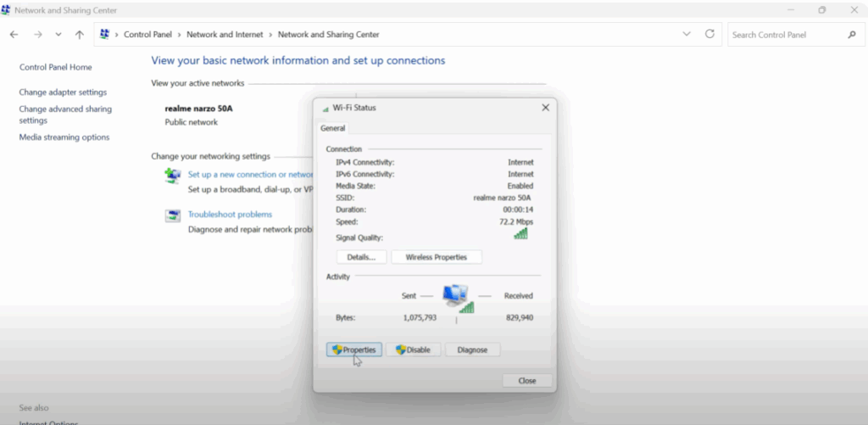Click the search magnifier icon
The height and width of the screenshot is (425, 868).
coord(852,35)
